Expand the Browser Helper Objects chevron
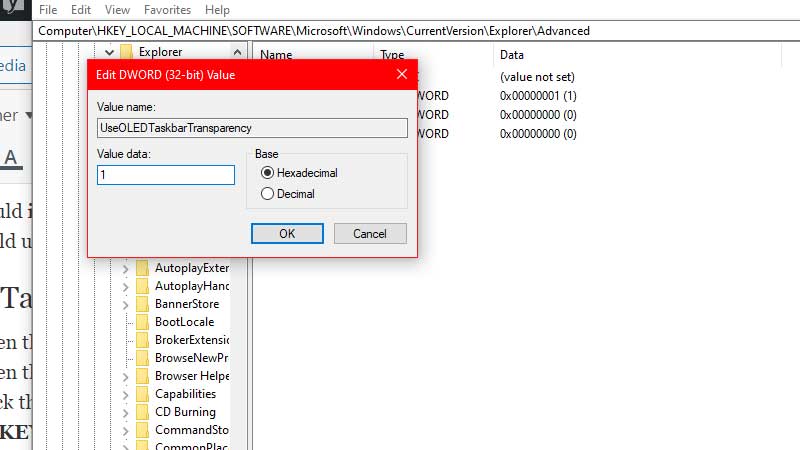This screenshot has height=450, width=800. point(126,377)
